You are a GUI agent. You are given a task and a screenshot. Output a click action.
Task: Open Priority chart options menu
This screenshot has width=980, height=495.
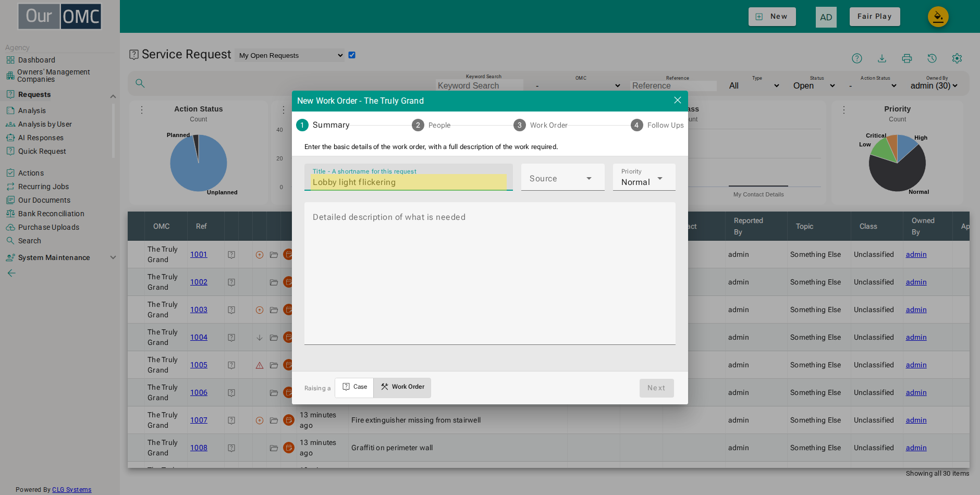click(x=844, y=110)
